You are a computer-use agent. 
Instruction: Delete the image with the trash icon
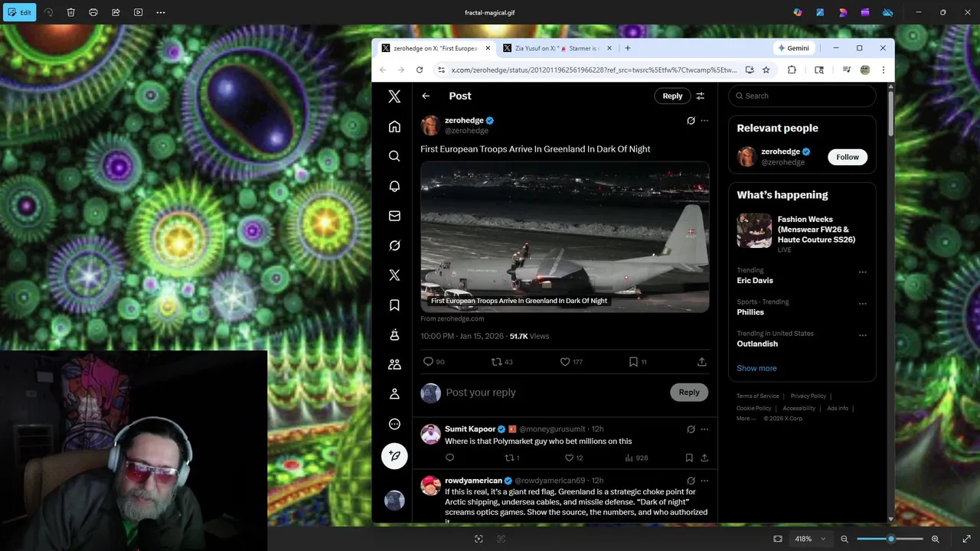coord(70,12)
